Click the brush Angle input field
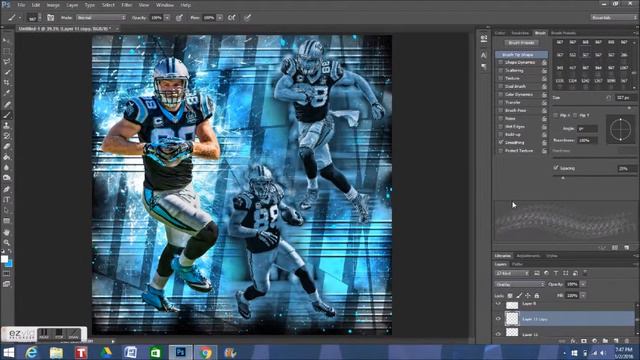 click(587, 129)
